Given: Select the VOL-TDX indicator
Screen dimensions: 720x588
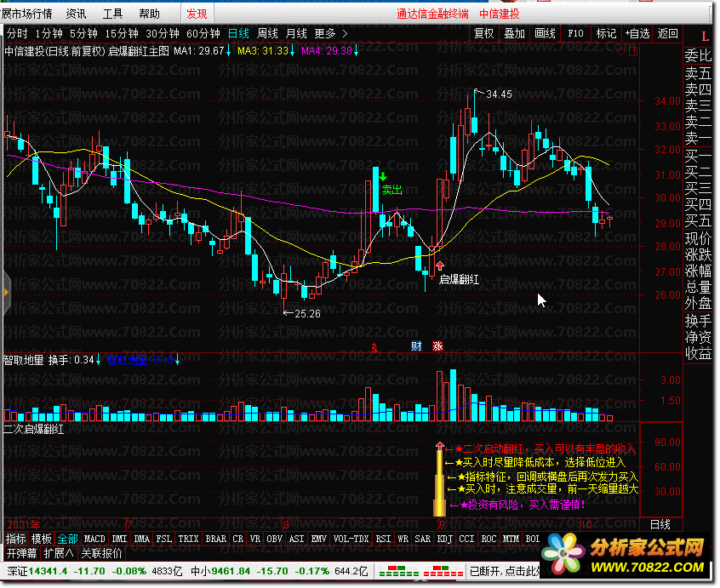Looking at the screenshot, I should pos(351,539).
